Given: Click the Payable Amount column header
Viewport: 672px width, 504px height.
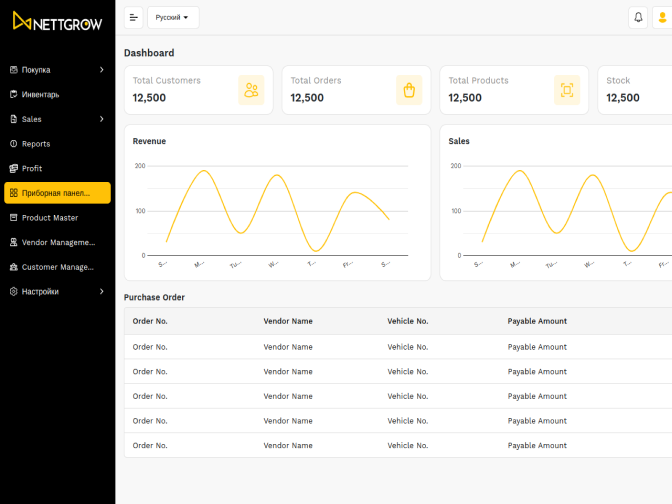Looking at the screenshot, I should click(x=537, y=321).
